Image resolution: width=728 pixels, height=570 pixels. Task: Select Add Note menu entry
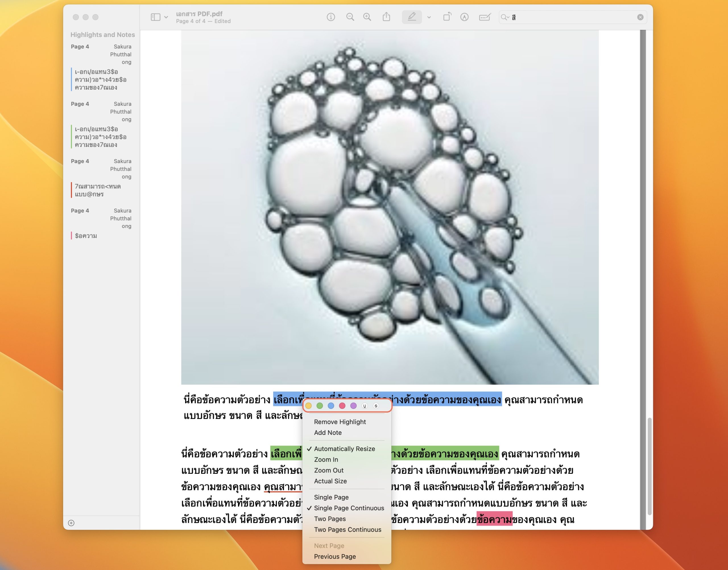pyautogui.click(x=328, y=433)
